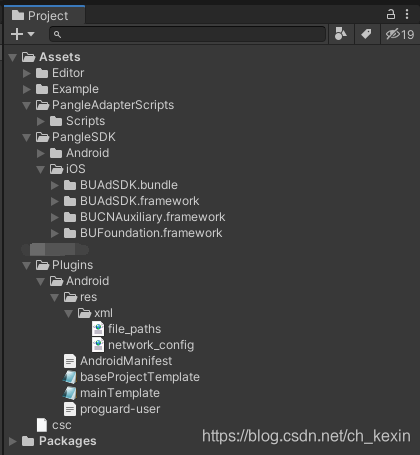Select the 'csc' label
420x455 pixels.
point(62,425)
